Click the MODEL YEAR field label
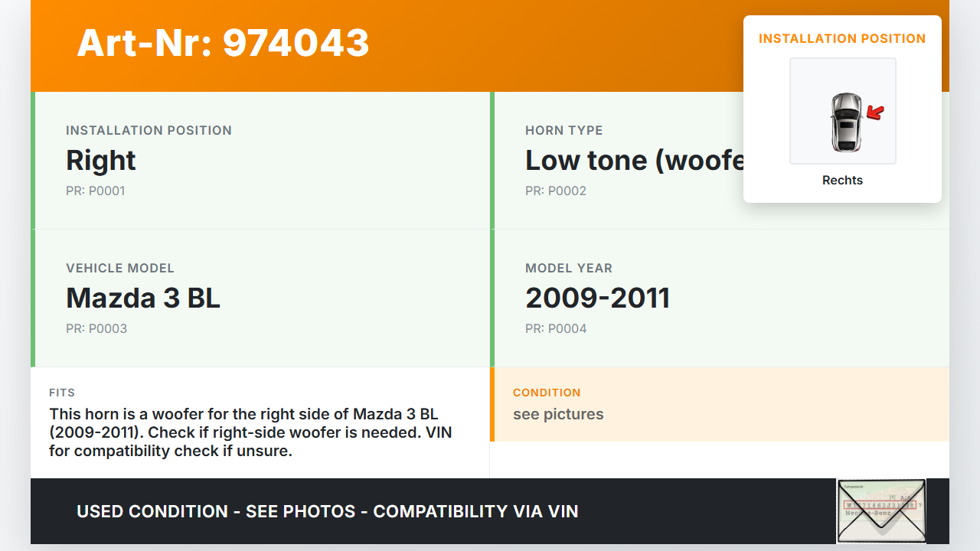 [568, 269]
